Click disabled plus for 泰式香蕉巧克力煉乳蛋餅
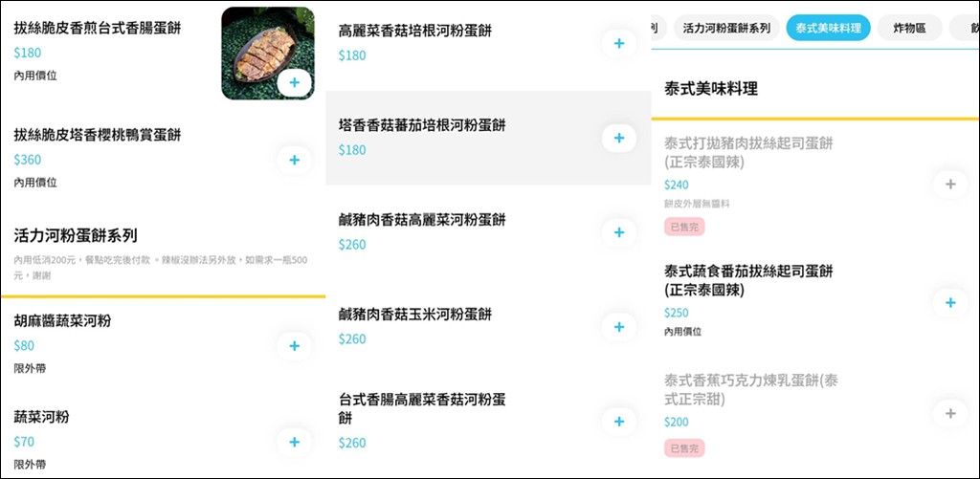 tap(950, 413)
